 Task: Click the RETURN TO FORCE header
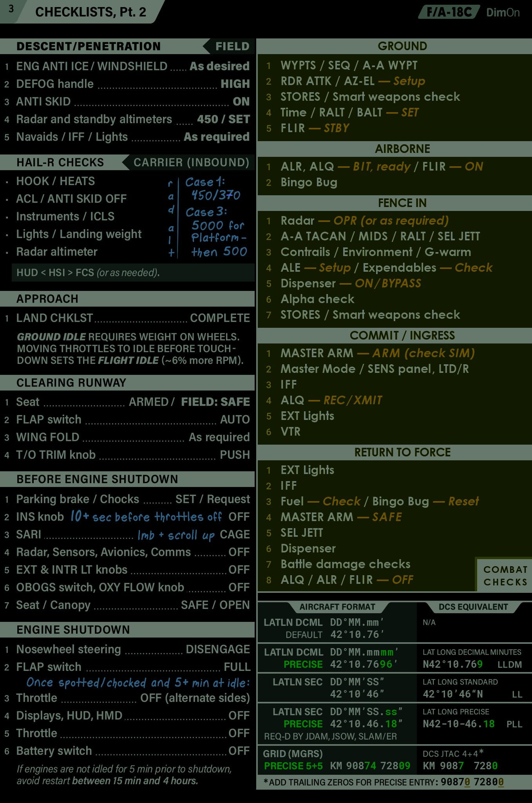coord(402,452)
